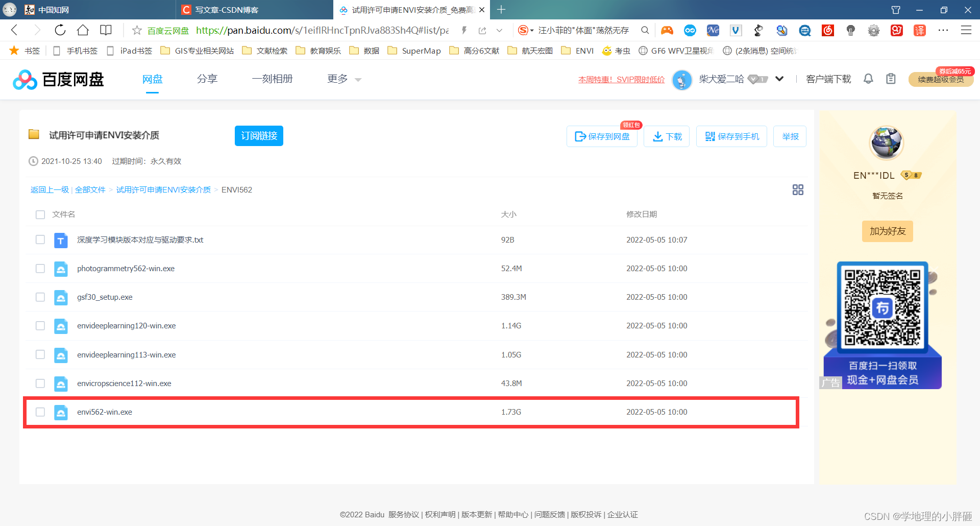This screenshot has height=526, width=980.
Task: Sort files by 大小 column header
Action: pos(508,214)
